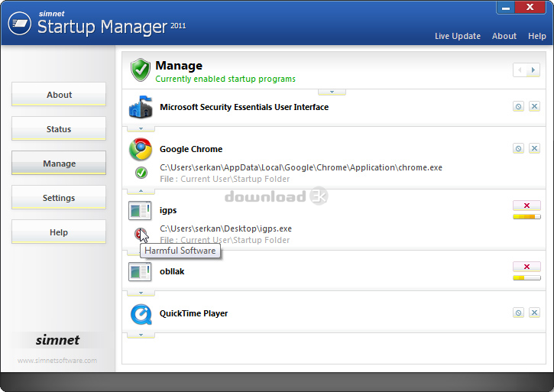The height and width of the screenshot is (392, 554).
Task: Open dropdown arrow below Manage header
Action: click(x=332, y=92)
